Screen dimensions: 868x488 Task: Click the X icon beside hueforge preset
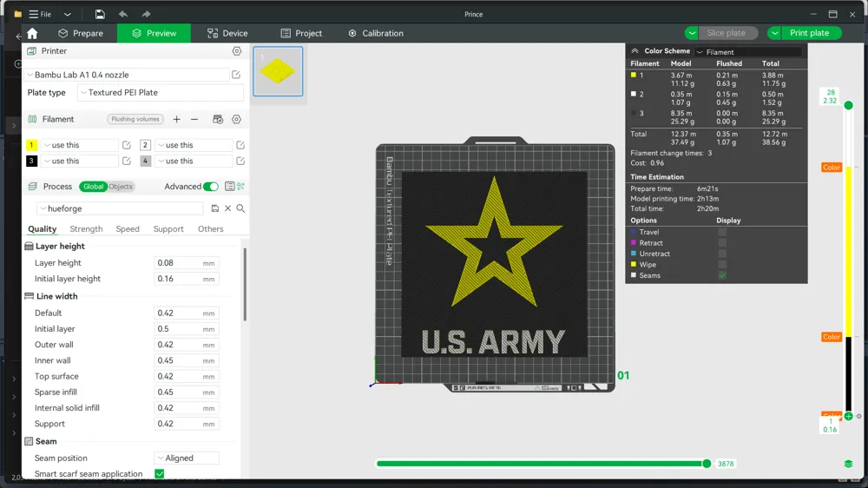coord(227,208)
